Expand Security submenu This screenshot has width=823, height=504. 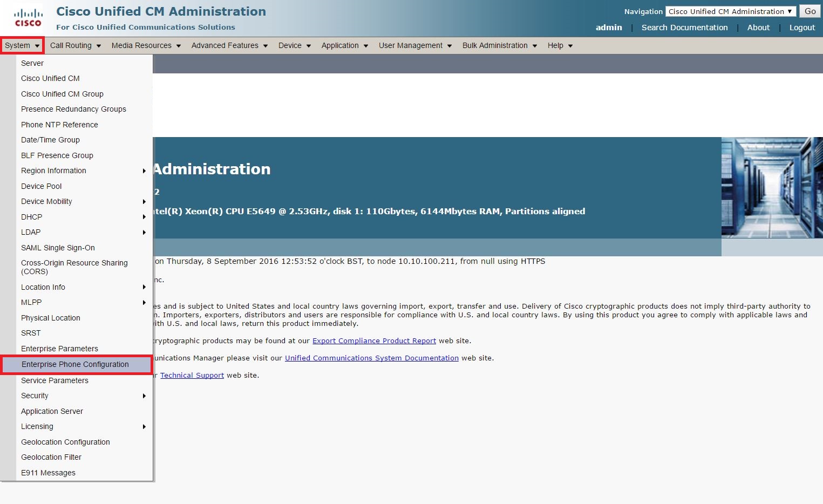[84, 396]
